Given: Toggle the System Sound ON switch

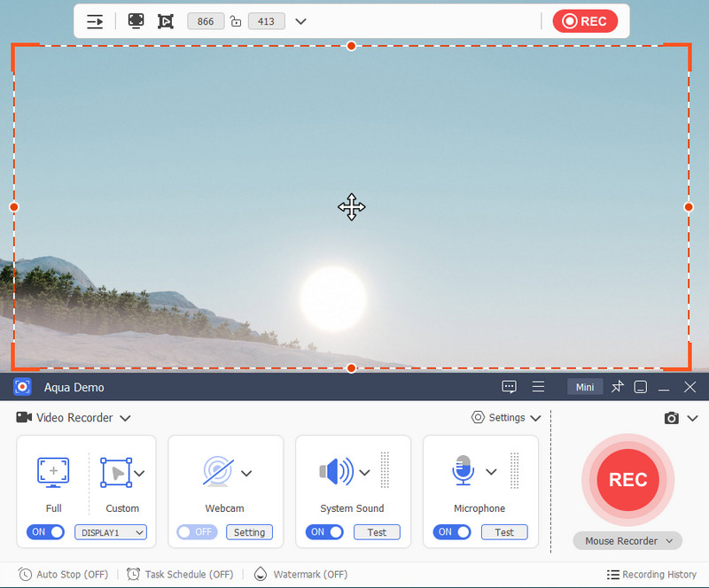Looking at the screenshot, I should pos(324,532).
